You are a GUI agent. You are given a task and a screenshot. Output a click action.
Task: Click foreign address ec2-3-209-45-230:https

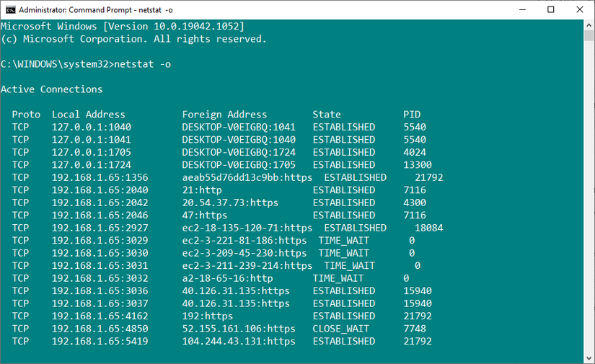point(244,253)
